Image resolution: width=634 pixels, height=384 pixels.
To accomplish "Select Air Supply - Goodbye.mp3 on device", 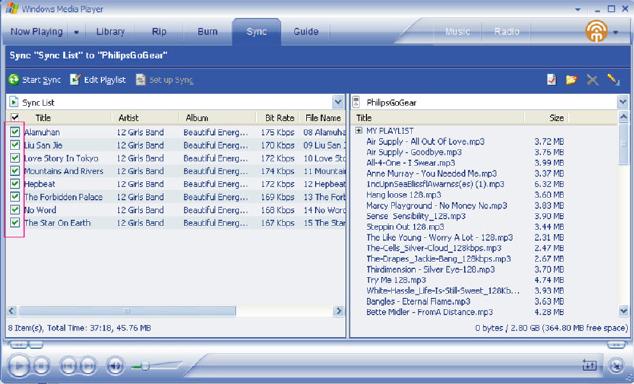I will (x=414, y=152).
